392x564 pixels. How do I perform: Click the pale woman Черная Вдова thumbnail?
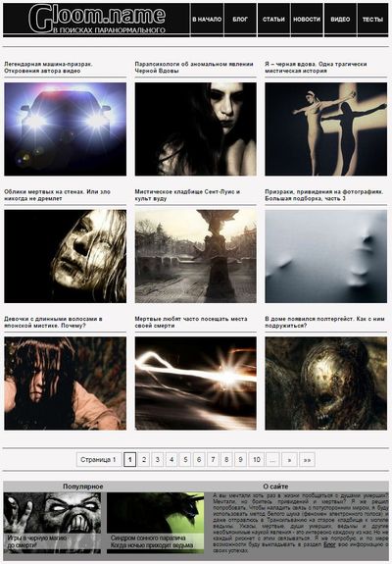click(195, 129)
